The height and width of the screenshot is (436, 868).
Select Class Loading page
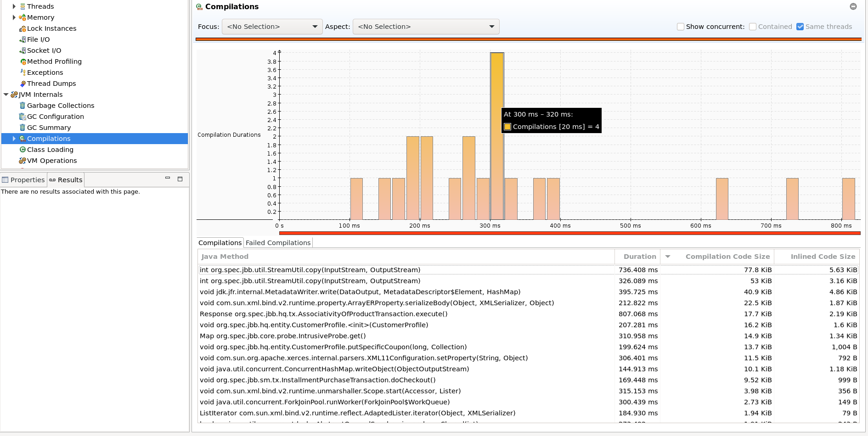pos(50,150)
